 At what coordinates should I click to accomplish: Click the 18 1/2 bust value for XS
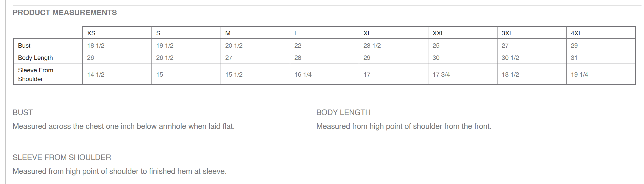click(96, 46)
